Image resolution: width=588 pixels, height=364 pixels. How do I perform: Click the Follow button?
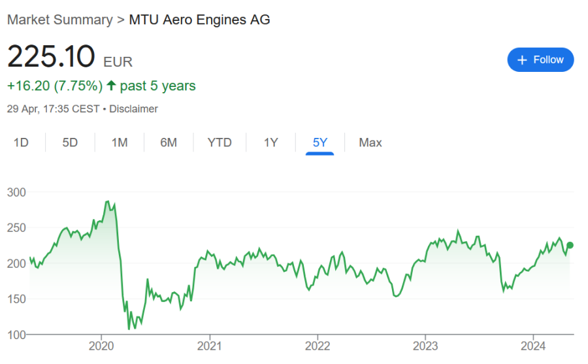tap(540, 59)
